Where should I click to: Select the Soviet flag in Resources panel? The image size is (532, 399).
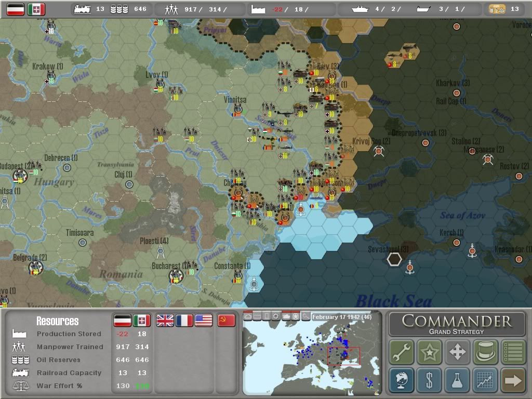coord(227,320)
